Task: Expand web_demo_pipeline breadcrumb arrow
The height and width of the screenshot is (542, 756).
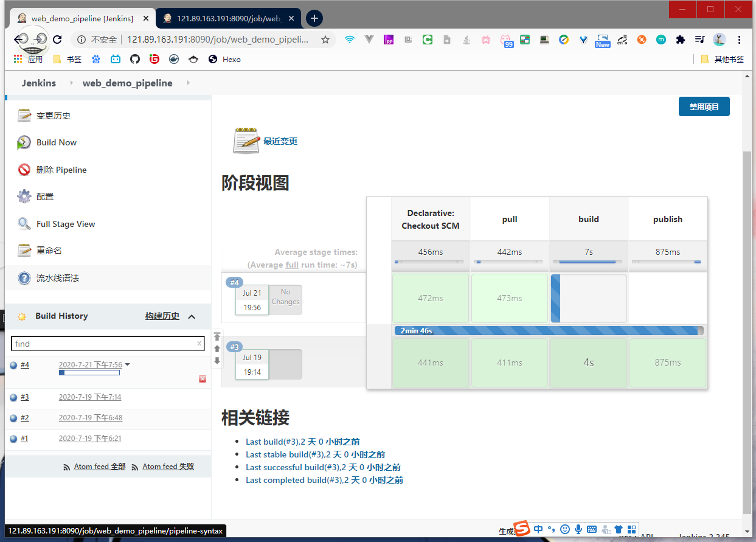Action: tap(188, 83)
